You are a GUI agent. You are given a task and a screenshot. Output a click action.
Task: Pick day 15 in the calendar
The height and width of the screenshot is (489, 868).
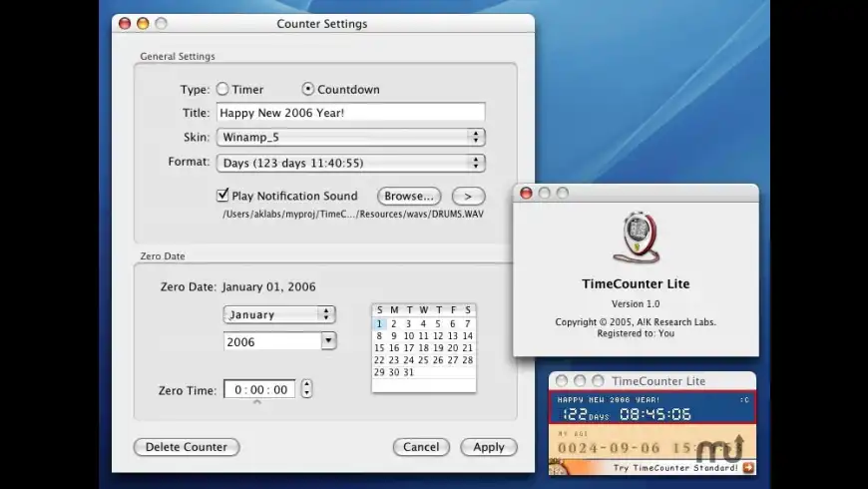[379, 347]
